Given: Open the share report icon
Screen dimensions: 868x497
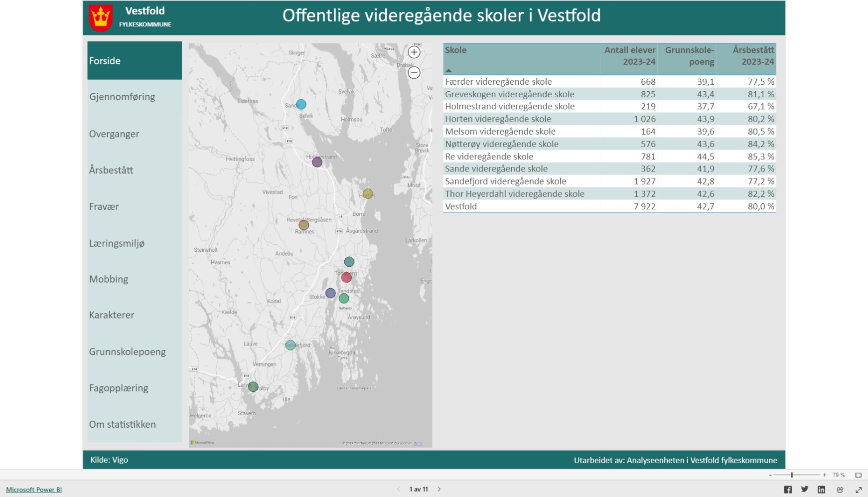Looking at the screenshot, I should (x=840, y=490).
